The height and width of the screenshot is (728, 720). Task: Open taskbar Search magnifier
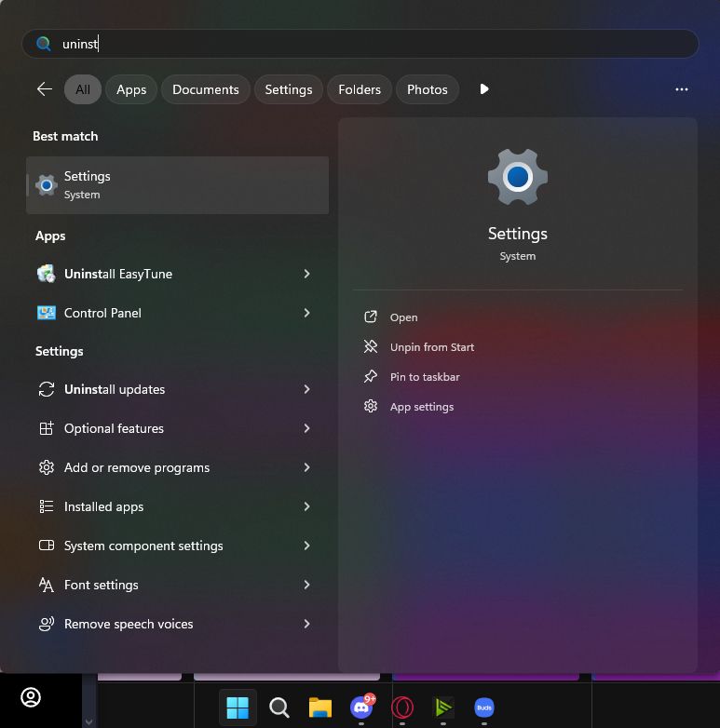(x=278, y=708)
